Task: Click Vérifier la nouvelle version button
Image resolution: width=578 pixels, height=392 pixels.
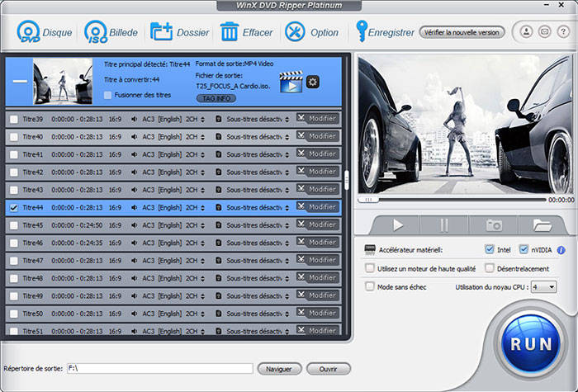Action: (x=462, y=32)
